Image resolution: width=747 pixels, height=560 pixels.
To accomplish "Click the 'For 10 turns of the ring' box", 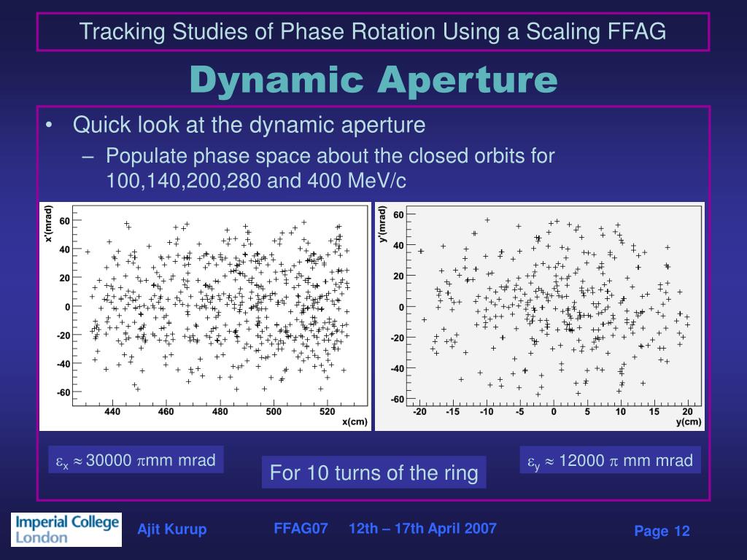I will coord(374,472).
